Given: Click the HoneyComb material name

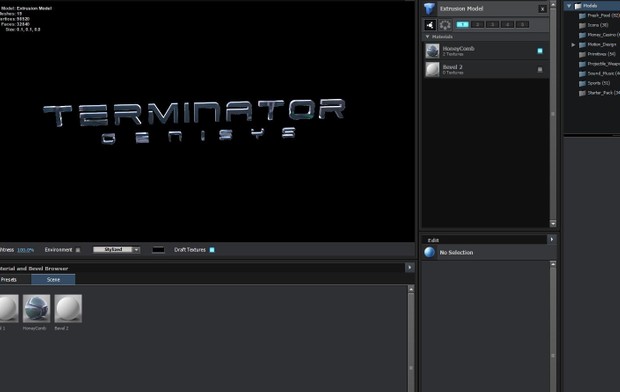Looking at the screenshot, I should pyautogui.click(x=458, y=48).
